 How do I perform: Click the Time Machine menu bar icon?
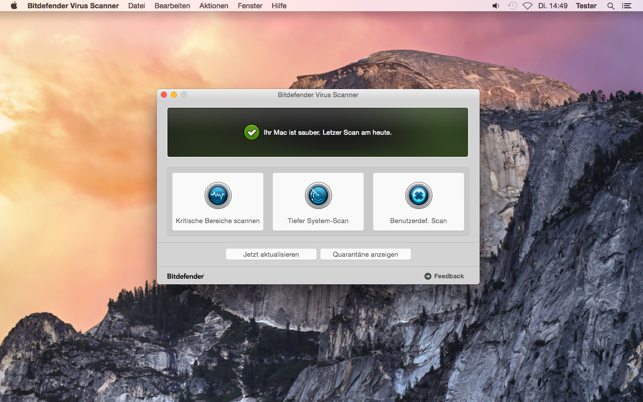512,6
